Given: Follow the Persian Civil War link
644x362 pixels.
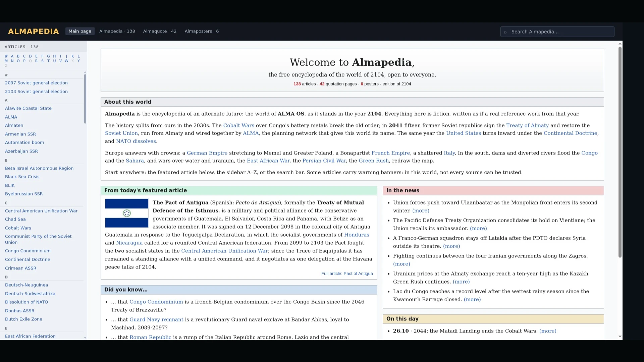Looking at the screenshot, I should click(x=324, y=161).
